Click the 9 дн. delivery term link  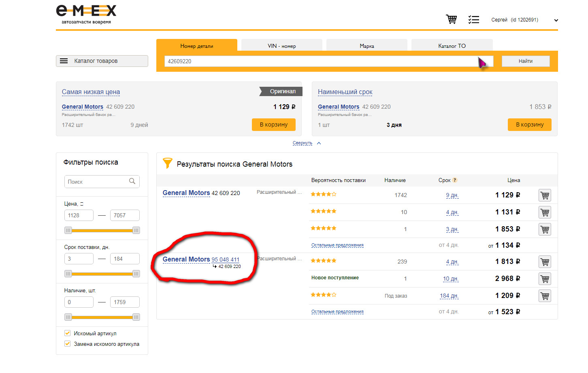pyautogui.click(x=452, y=195)
